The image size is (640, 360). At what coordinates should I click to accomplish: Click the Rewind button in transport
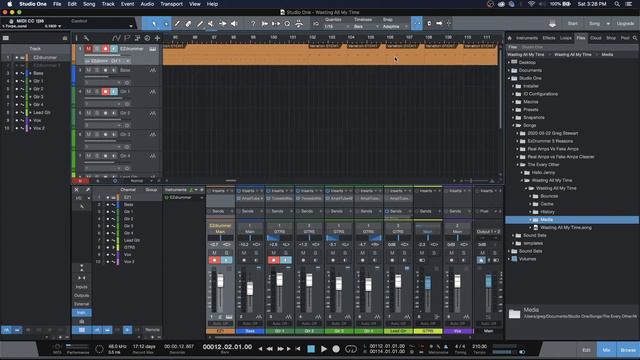click(270, 349)
